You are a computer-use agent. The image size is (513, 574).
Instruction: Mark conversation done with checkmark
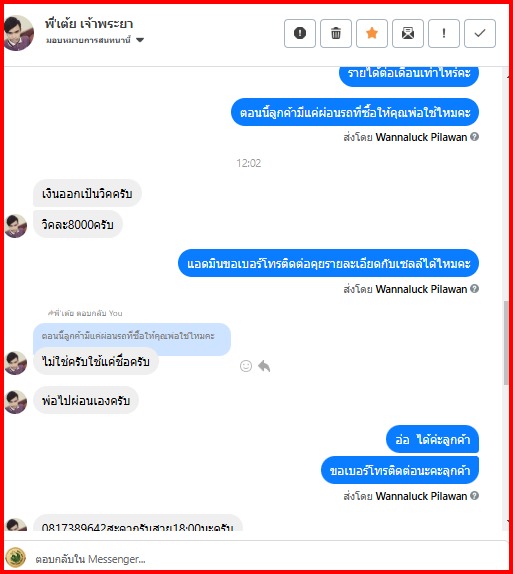pos(480,33)
